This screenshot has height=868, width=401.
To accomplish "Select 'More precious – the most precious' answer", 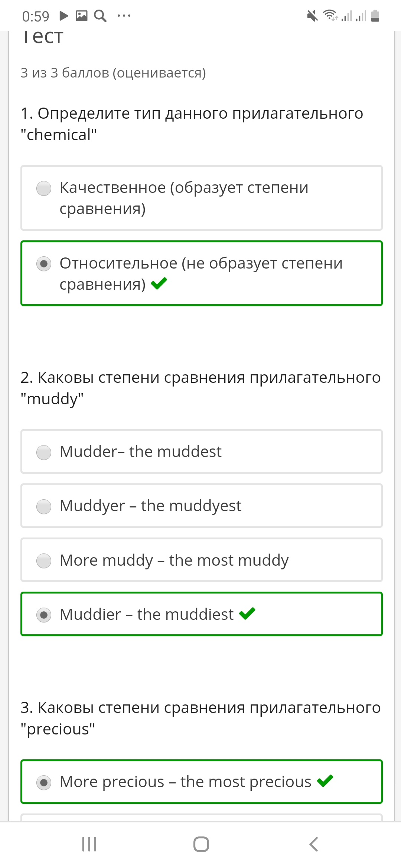I will click(202, 782).
